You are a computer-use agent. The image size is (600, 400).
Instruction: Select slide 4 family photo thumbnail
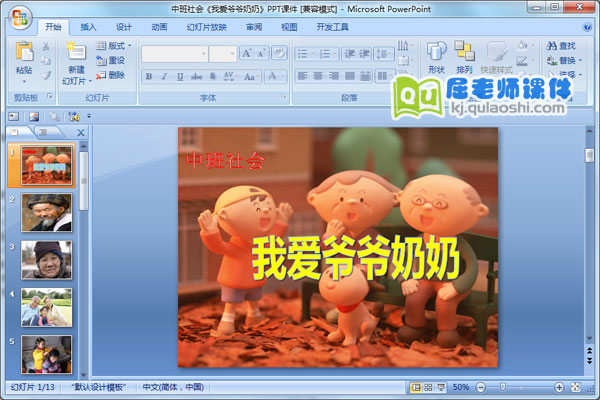[x=46, y=307]
